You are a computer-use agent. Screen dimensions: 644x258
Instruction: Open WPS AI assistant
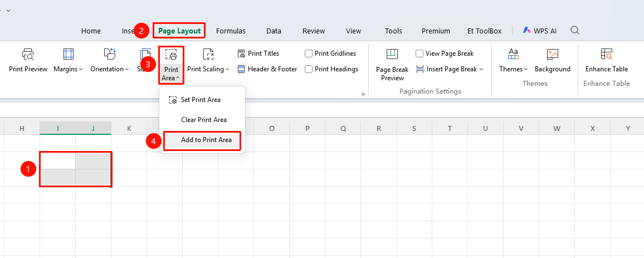coord(539,31)
